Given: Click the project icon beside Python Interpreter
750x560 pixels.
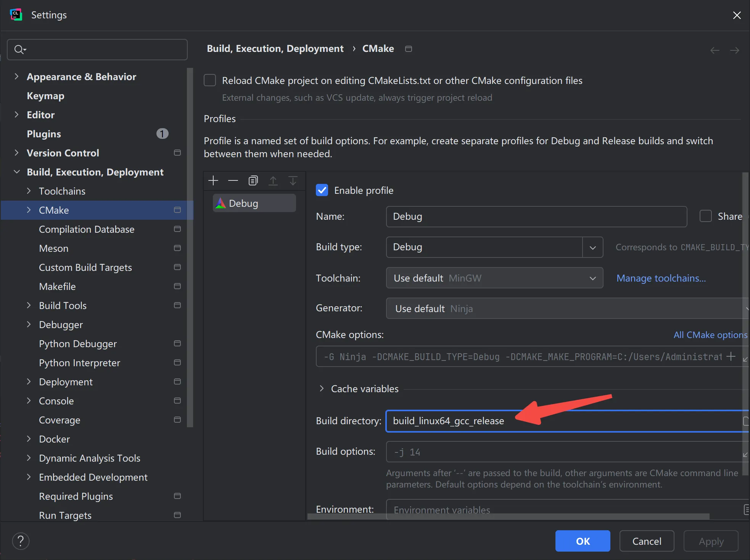Looking at the screenshot, I should [x=177, y=362].
